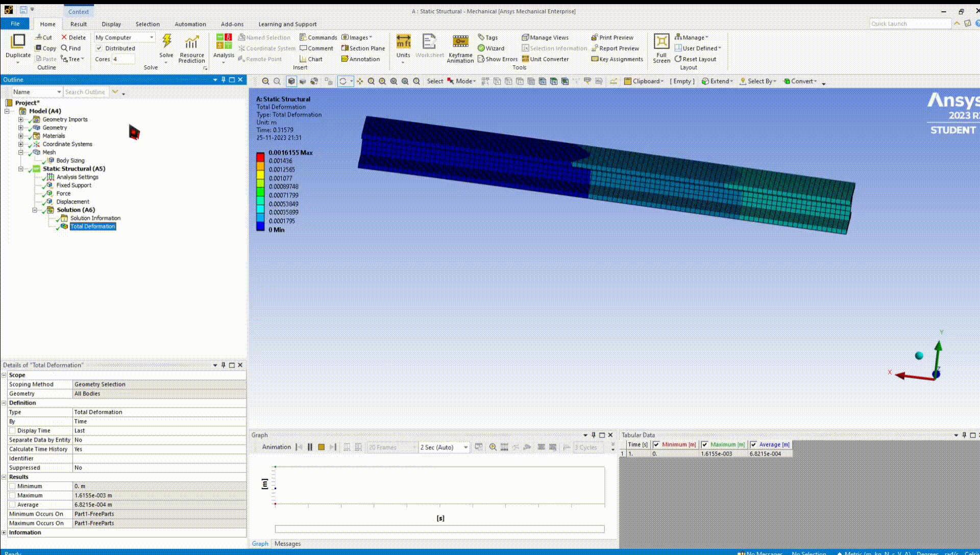This screenshot has height=555, width=980.
Task: Toggle the Average column checkbox in Tabular Data
Action: pos(753,445)
